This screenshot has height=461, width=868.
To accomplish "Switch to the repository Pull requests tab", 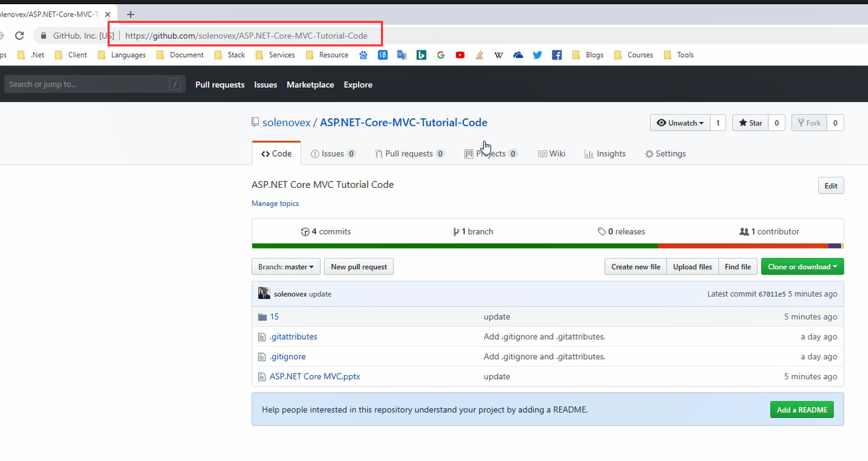I will (410, 154).
